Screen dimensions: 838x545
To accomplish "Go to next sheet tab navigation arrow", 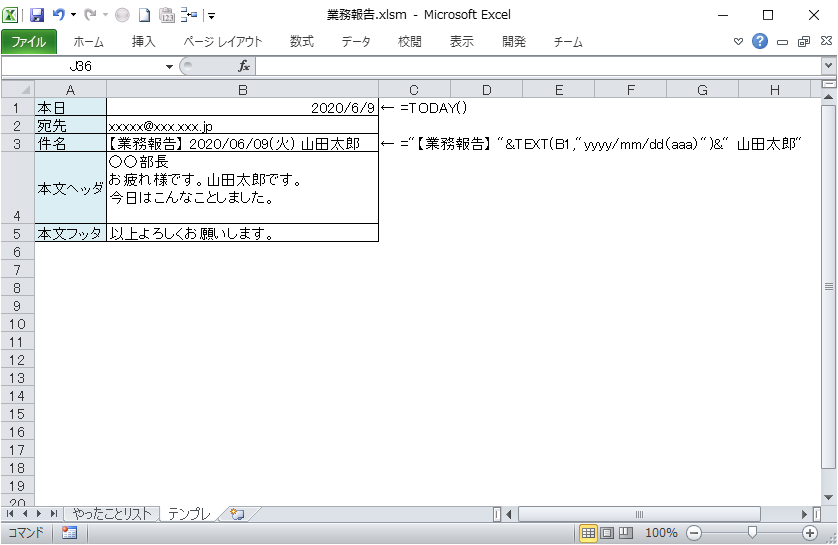I will point(38,513).
